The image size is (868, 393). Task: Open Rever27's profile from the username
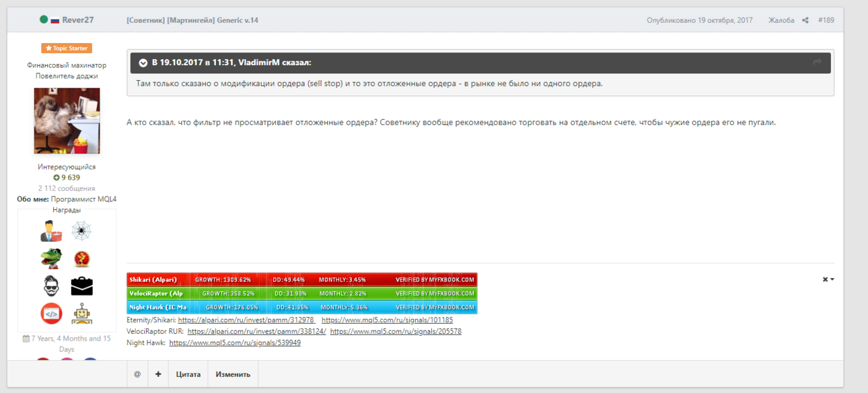78,20
